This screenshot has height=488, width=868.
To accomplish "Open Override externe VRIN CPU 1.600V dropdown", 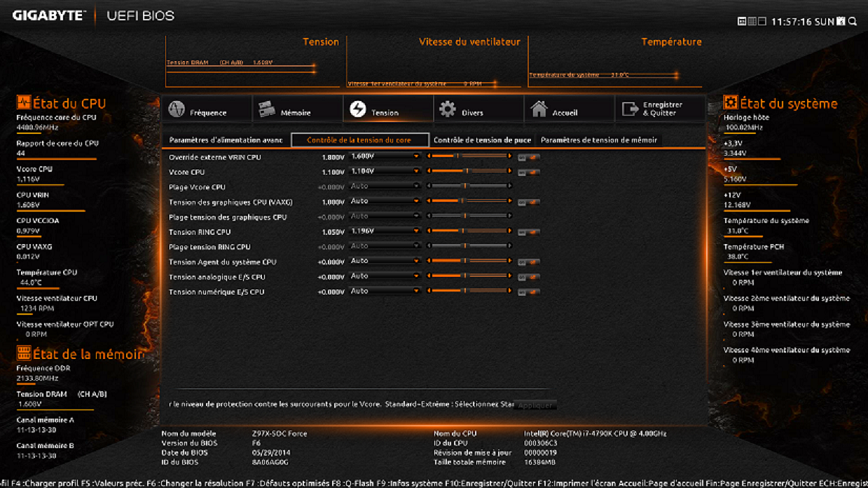I will (385, 157).
